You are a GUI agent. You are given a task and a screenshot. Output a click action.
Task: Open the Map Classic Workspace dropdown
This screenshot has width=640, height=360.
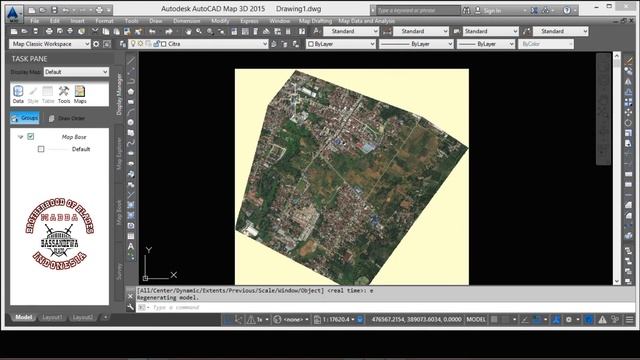pyautogui.click(x=49, y=44)
